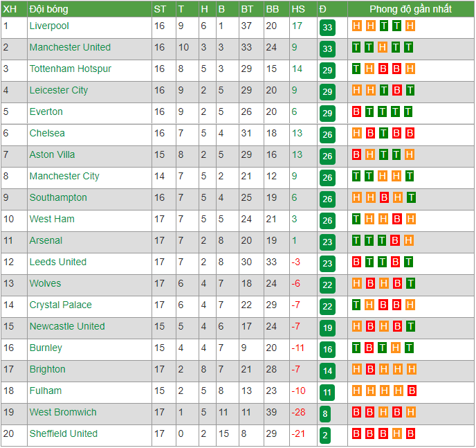This screenshot has height=448, width=476.
Task: Click Manchester United's orange H form icon
Action: pos(383,47)
